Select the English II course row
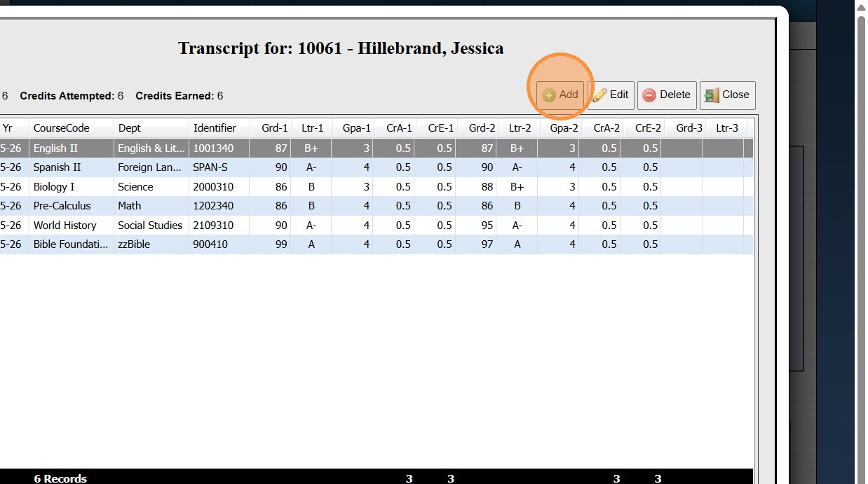Viewport: 868px width, 484px height. pos(377,148)
